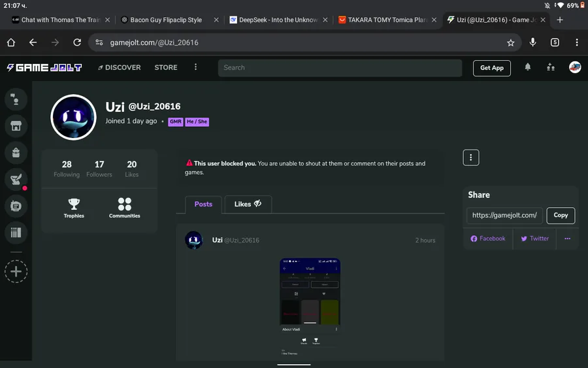This screenshot has width=588, height=368.
Task: Open the post's 2 hours timestamp
Action: pos(425,241)
